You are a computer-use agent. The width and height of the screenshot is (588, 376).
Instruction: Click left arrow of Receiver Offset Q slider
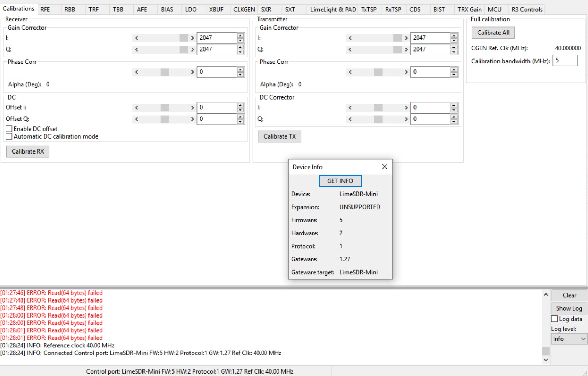(137, 119)
